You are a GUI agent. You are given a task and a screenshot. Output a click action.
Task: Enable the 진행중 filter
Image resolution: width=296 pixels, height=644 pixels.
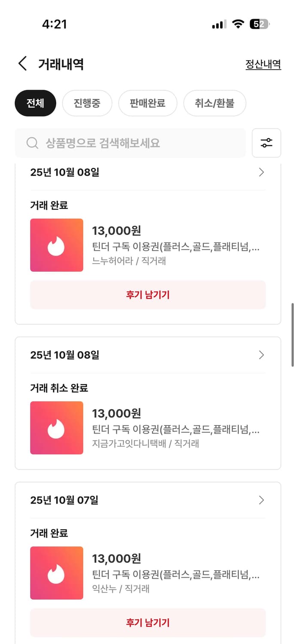click(87, 103)
